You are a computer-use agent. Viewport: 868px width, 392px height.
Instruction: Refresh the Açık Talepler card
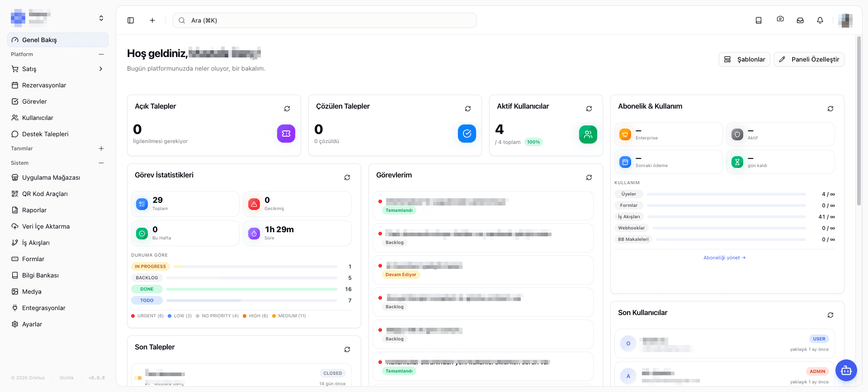[287, 109]
